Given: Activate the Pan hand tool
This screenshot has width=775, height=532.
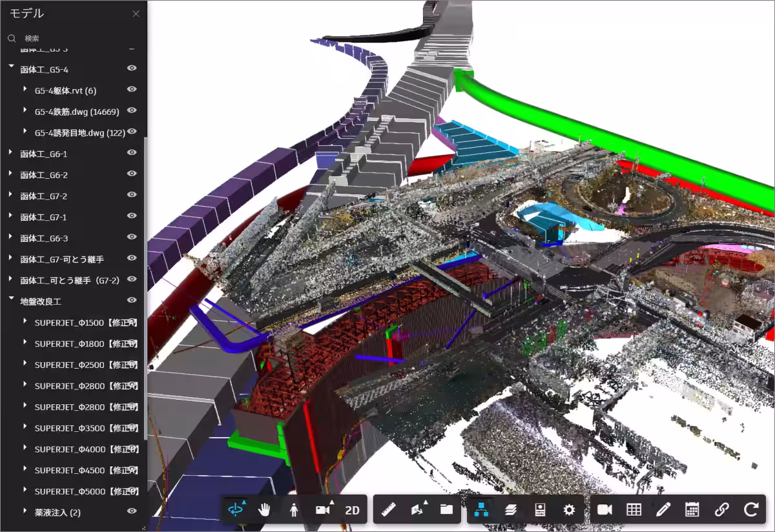Looking at the screenshot, I should pyautogui.click(x=265, y=509).
